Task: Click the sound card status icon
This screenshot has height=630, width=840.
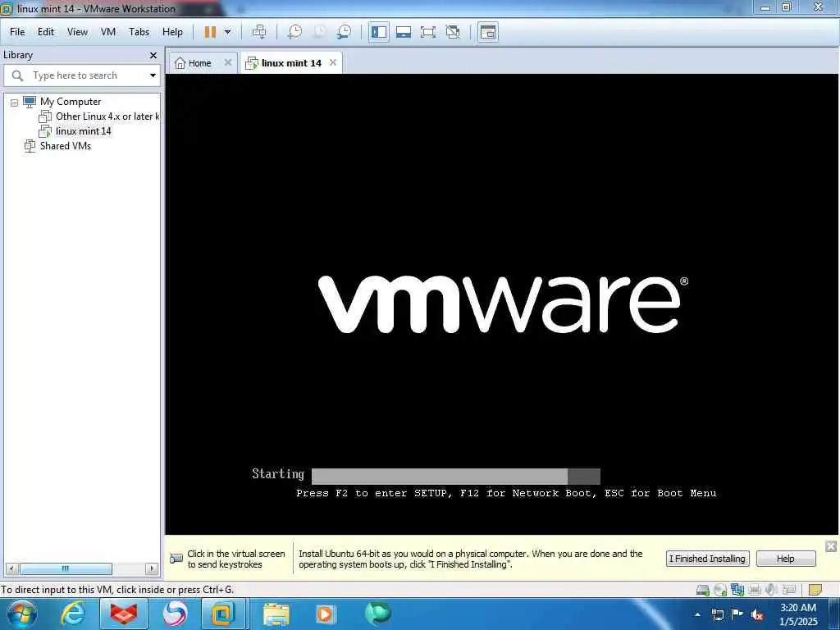Action: pyautogui.click(x=771, y=590)
